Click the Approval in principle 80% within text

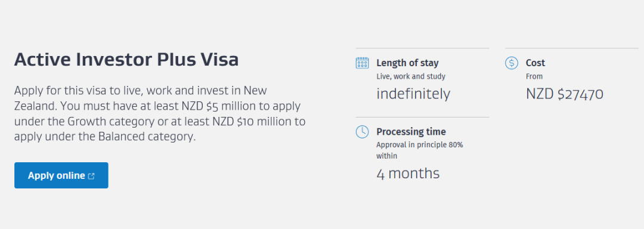pyautogui.click(x=420, y=151)
